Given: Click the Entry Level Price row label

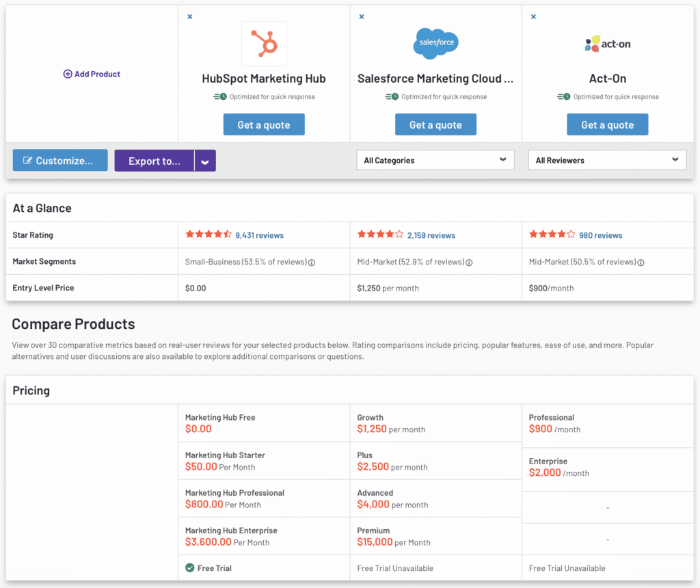Looking at the screenshot, I should (43, 288).
